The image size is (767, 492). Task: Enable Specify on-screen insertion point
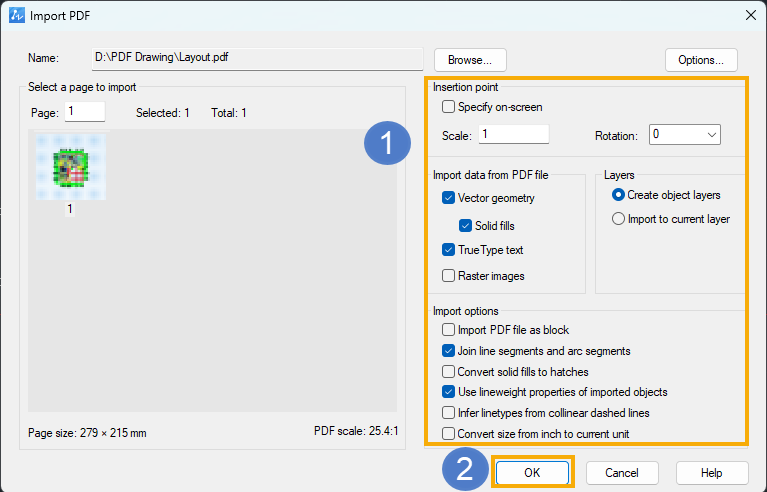tap(449, 107)
